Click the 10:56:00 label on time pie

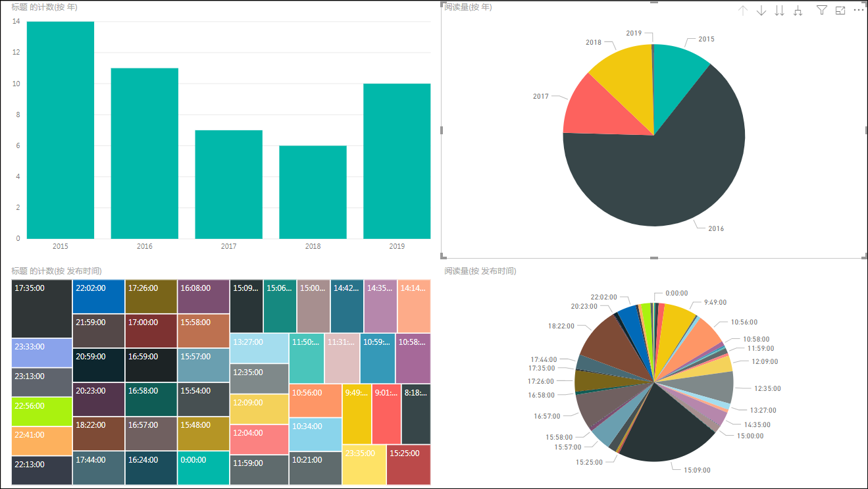pos(745,322)
